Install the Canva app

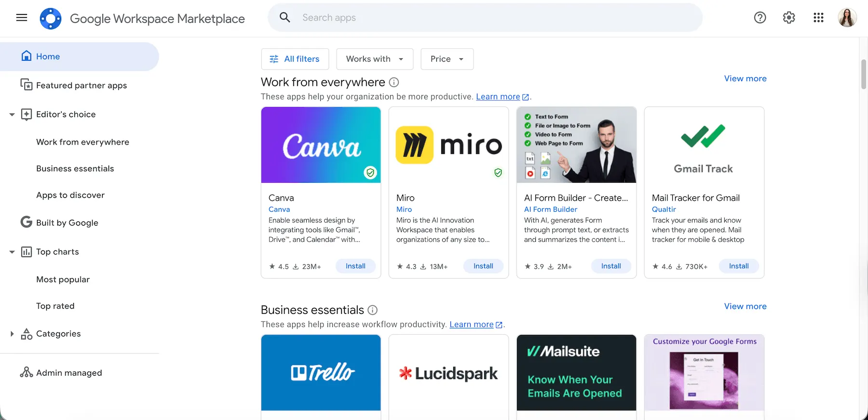355,266
